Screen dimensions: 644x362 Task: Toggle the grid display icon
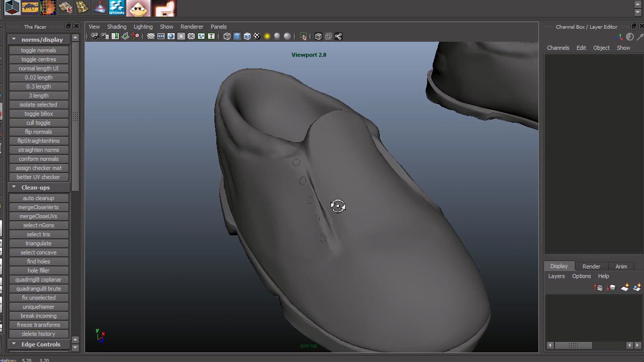point(150,36)
